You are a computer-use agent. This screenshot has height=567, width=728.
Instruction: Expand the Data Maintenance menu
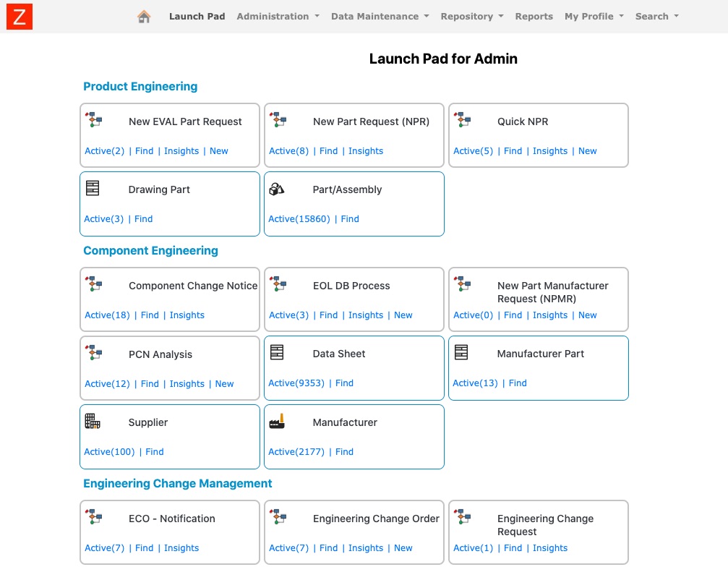380,16
